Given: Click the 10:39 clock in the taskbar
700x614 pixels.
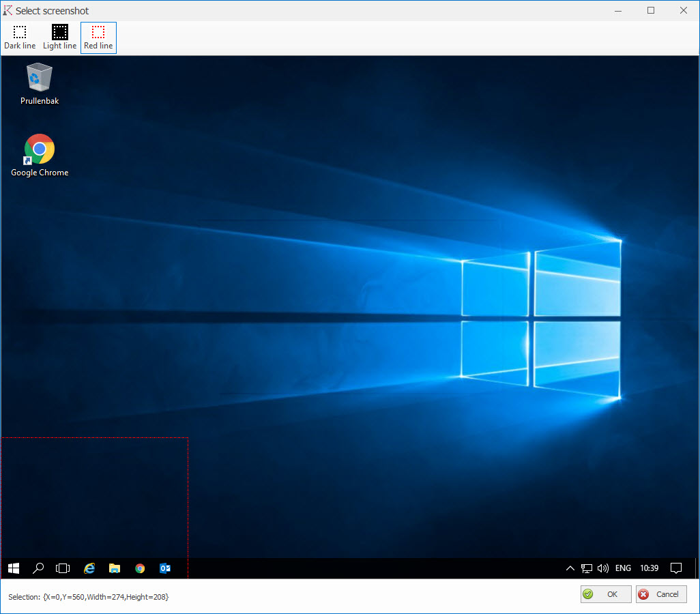Looking at the screenshot, I should coord(649,568).
